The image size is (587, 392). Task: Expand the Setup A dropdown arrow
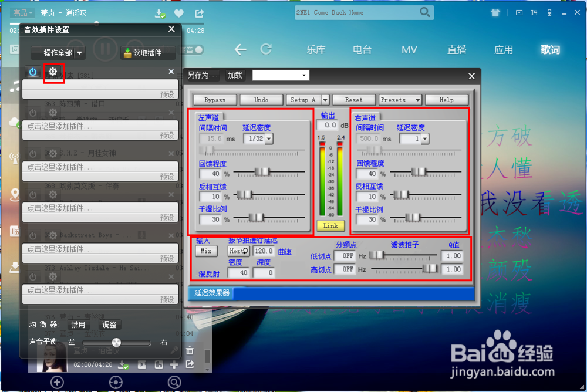click(325, 100)
